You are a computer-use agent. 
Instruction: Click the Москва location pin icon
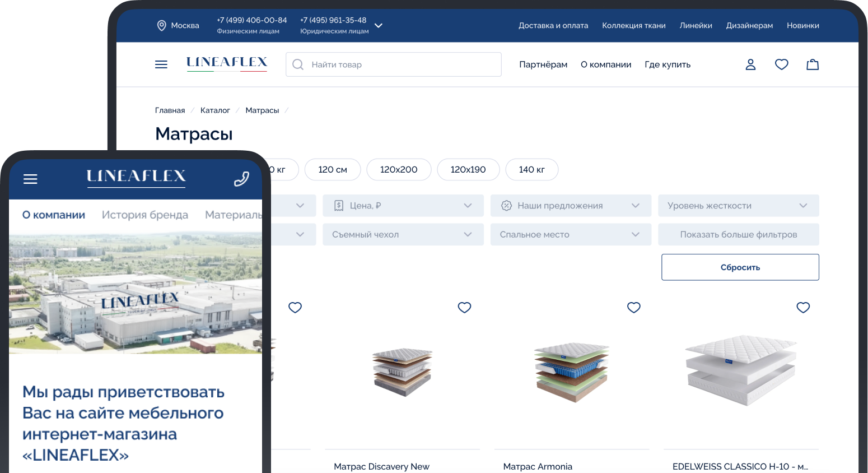click(161, 26)
